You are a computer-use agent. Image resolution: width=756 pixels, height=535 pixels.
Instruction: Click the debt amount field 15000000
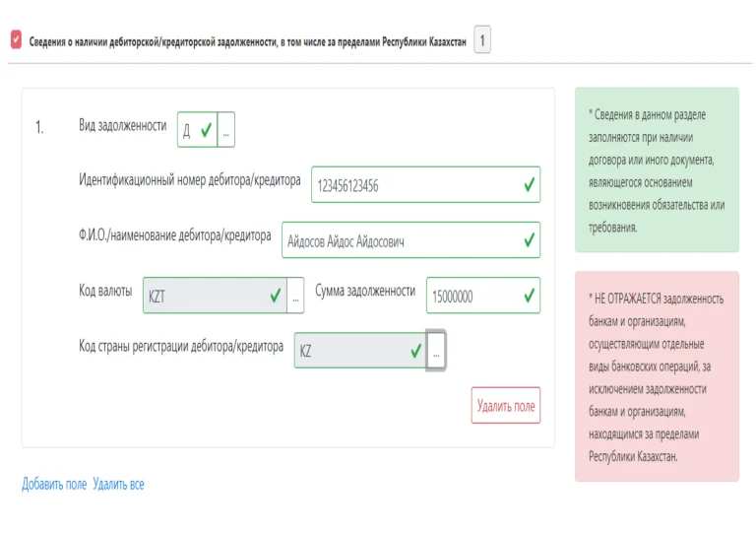[483, 296]
